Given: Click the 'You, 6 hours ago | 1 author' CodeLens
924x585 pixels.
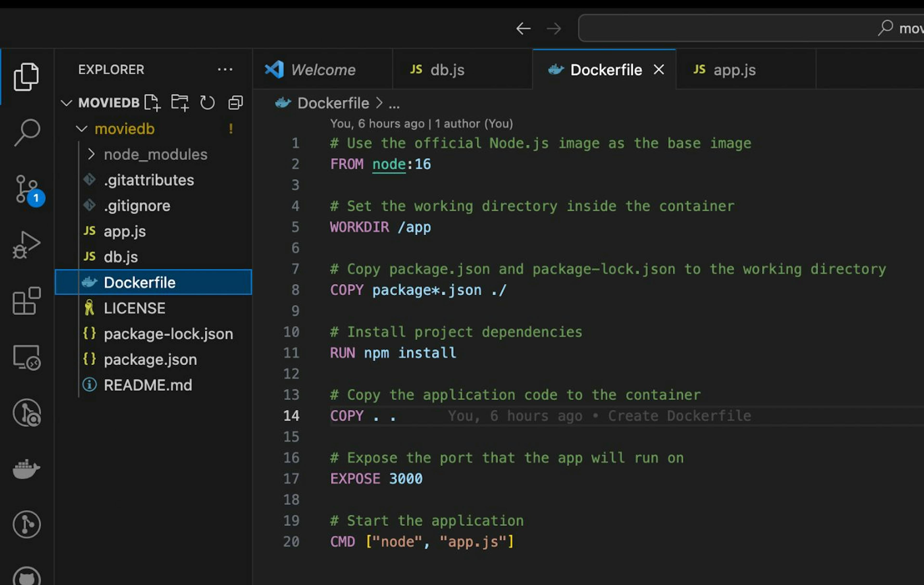Looking at the screenshot, I should coord(421,123).
